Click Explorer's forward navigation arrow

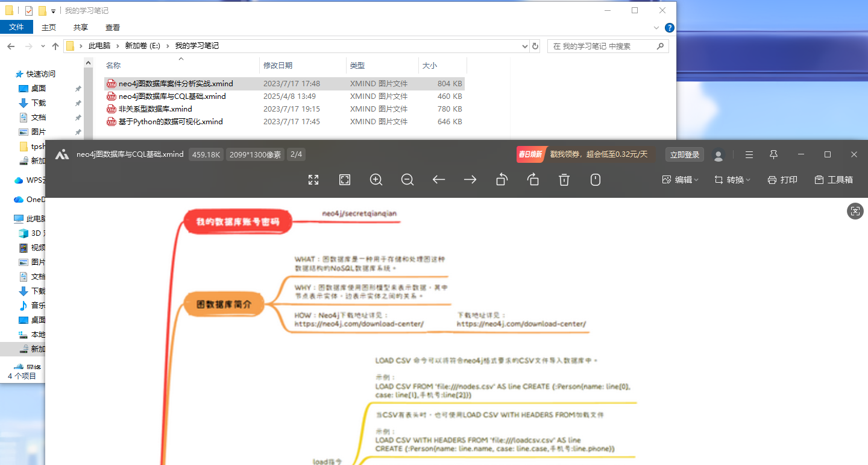tap(28, 46)
